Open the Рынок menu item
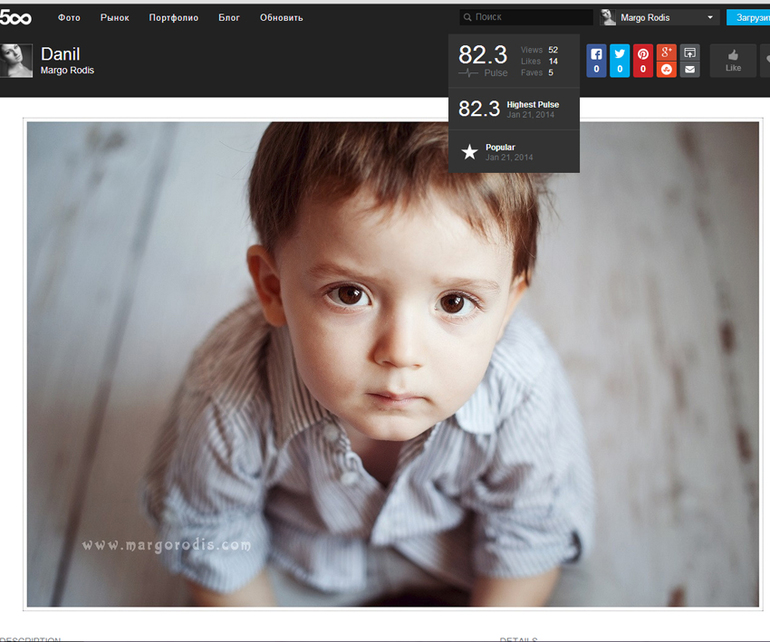 [114, 18]
